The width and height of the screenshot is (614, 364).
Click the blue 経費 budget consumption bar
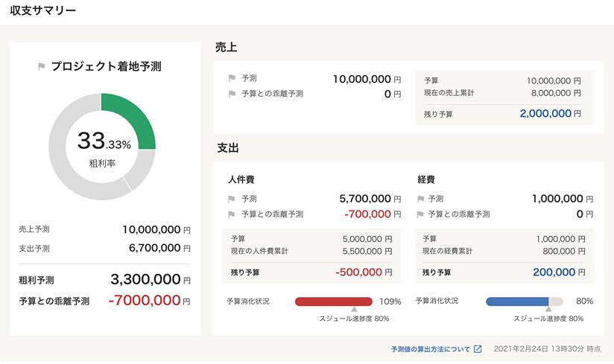(517, 301)
